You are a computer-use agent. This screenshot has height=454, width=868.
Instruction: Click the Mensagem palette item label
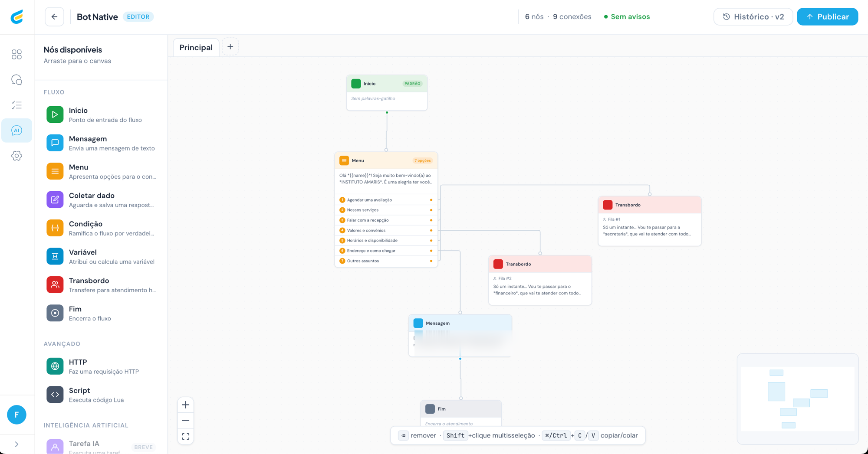point(88,139)
